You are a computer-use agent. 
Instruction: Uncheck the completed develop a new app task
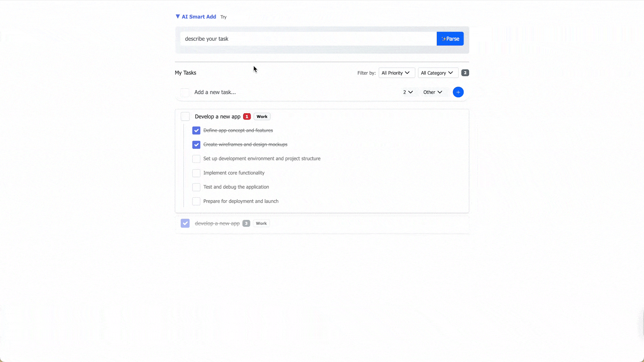pos(185,223)
